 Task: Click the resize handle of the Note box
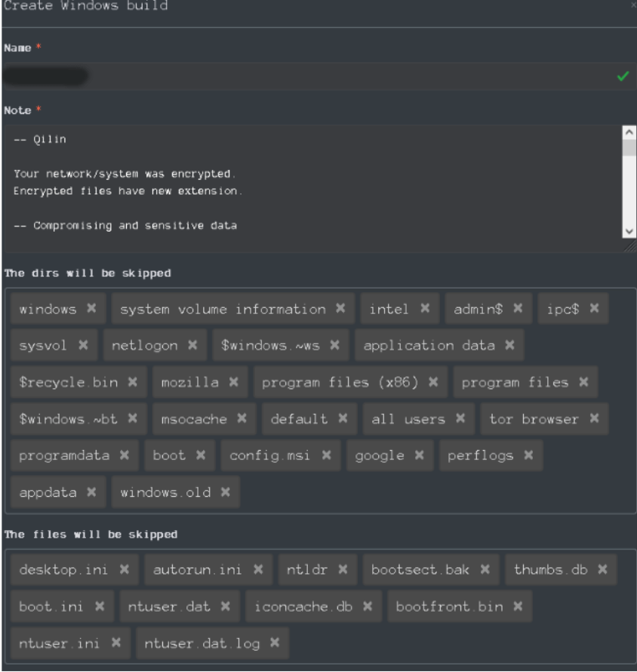[630, 247]
